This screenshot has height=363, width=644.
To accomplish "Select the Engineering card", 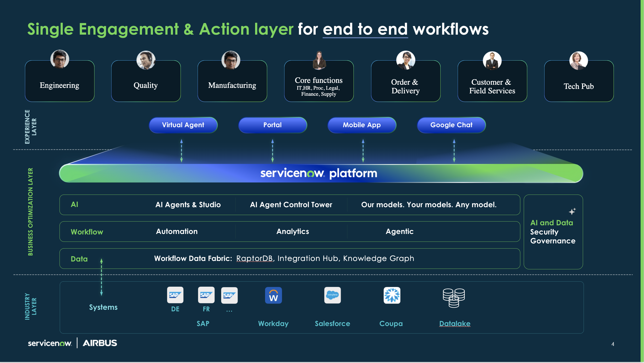I will tap(60, 81).
